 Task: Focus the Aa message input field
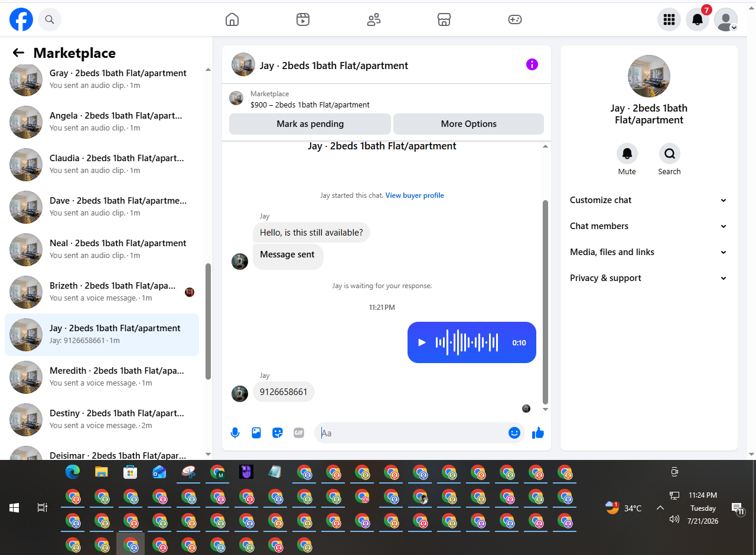pyautogui.click(x=411, y=433)
